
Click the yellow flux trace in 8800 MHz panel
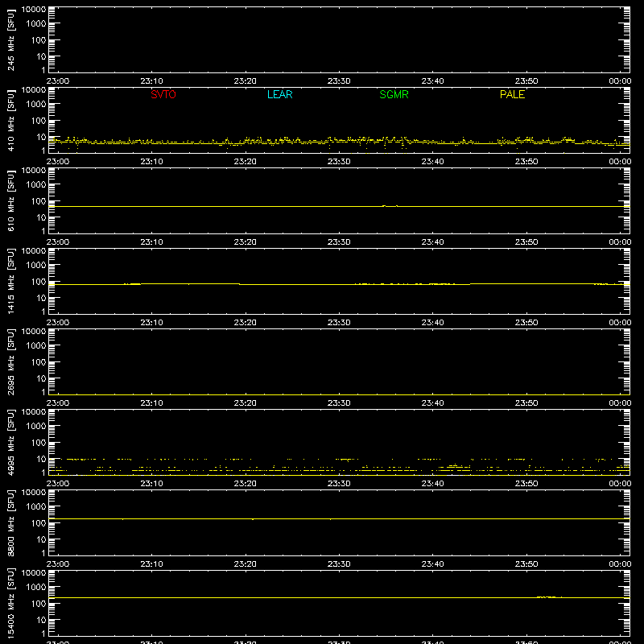(x=339, y=518)
